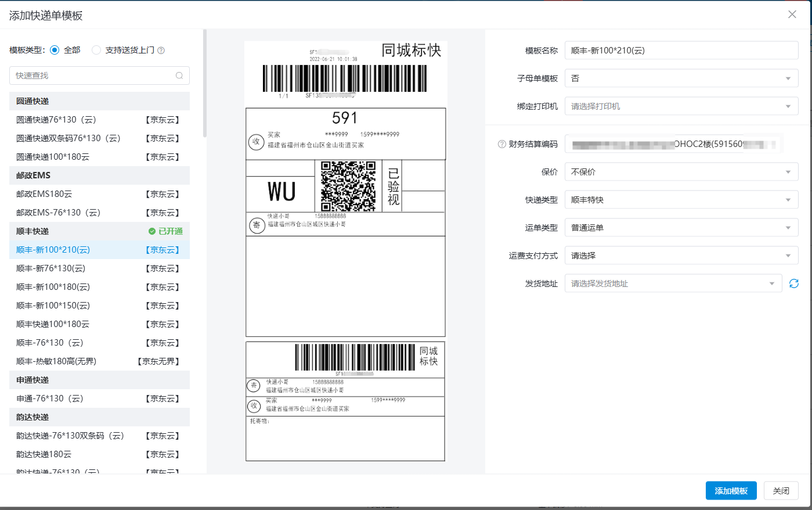Image resolution: width=812 pixels, height=510 pixels.
Task: Choose 圆通快递76*130（云） template
Action: (x=56, y=120)
